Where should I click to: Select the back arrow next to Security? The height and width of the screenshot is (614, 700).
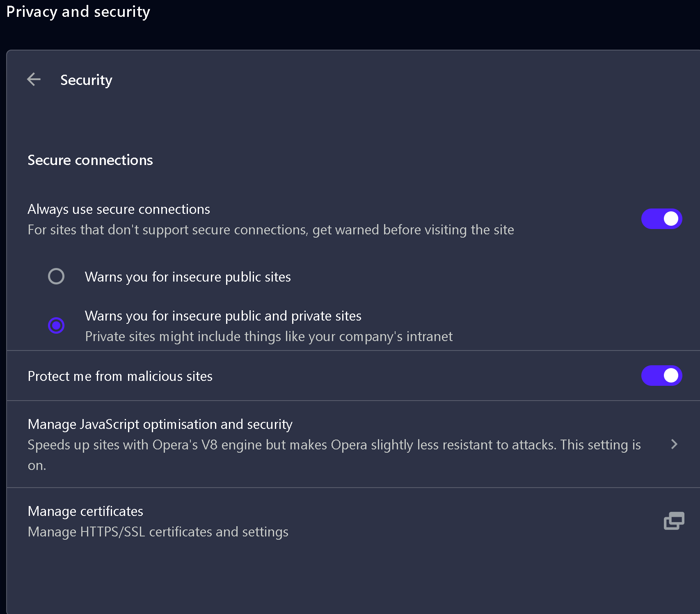(x=34, y=80)
